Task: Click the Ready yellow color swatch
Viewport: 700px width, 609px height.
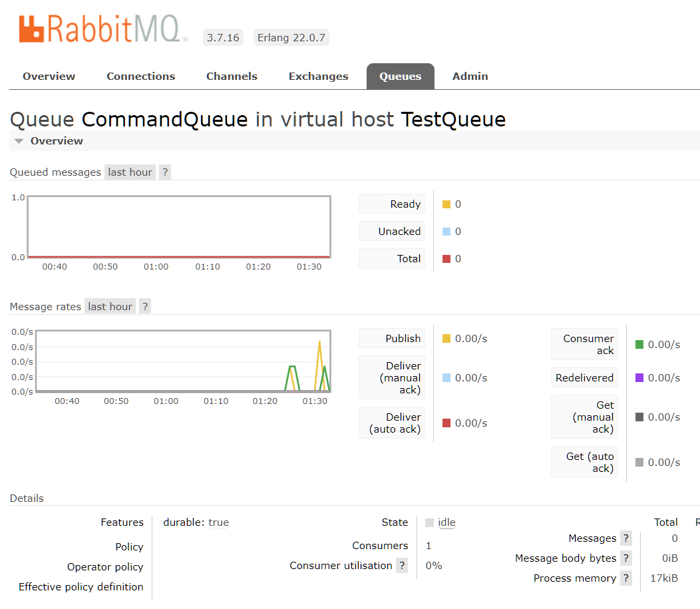Action: pos(446,204)
